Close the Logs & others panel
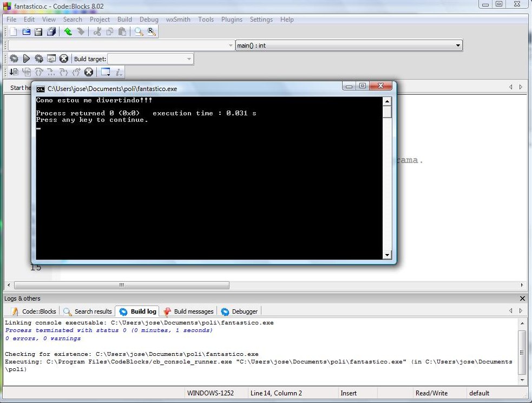 pos(522,298)
